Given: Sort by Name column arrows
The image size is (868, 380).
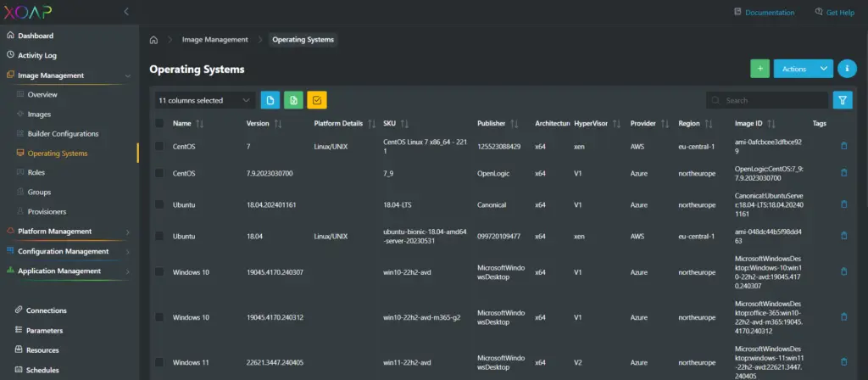Looking at the screenshot, I should [200, 124].
